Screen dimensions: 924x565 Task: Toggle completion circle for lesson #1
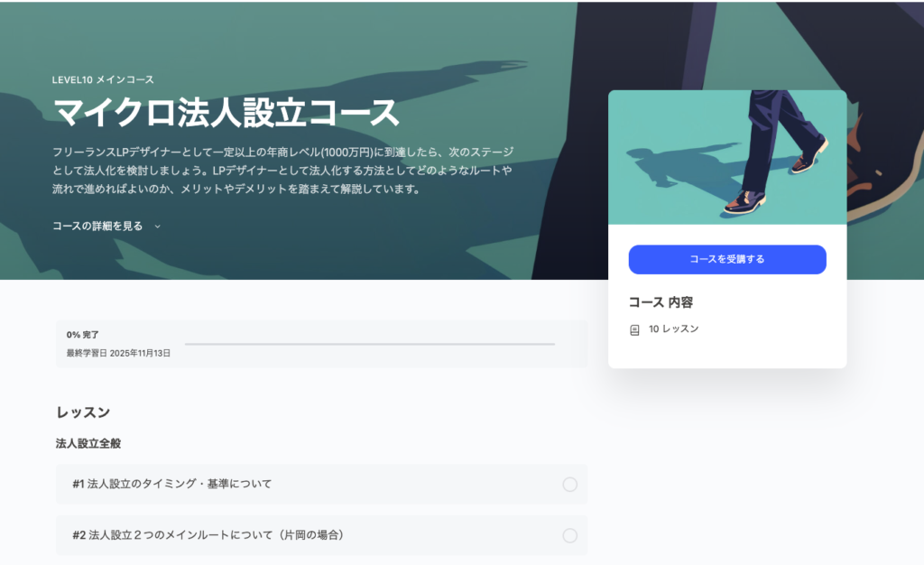(570, 485)
